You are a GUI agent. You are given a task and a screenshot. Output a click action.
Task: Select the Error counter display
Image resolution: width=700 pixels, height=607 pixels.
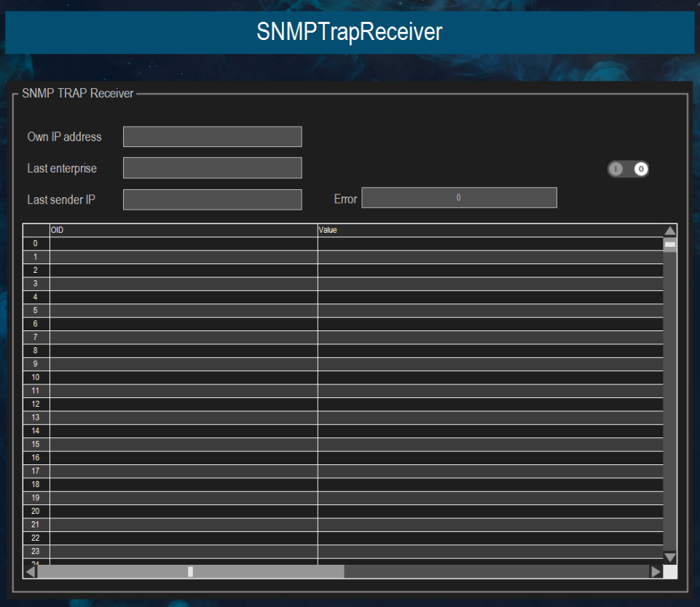click(x=459, y=197)
